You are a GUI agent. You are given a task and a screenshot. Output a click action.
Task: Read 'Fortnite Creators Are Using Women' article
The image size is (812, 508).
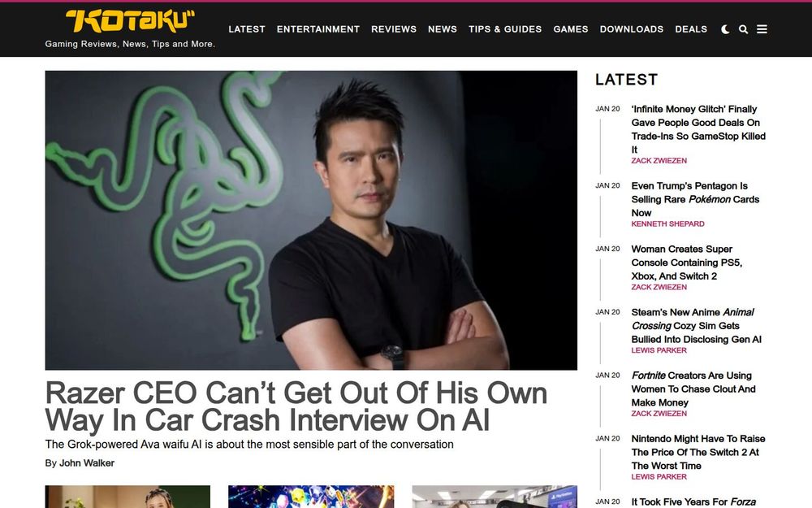coord(693,389)
